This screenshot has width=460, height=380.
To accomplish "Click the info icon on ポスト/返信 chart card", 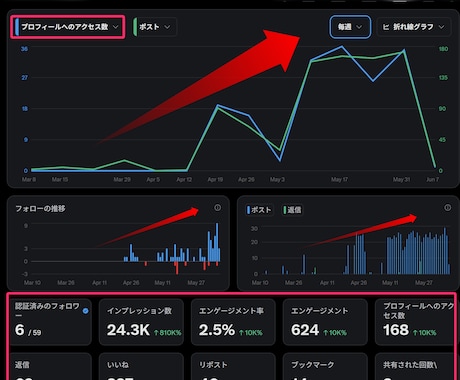I will (448, 208).
